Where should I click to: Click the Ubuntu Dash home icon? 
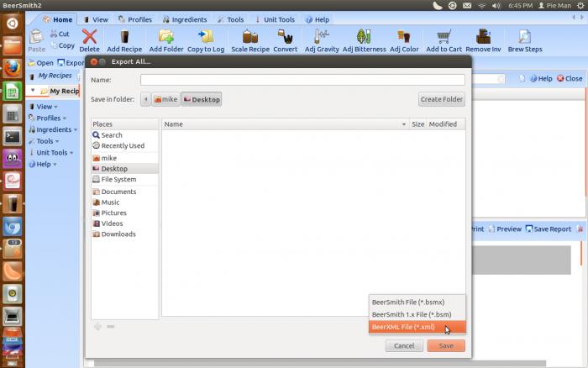tap(13, 24)
